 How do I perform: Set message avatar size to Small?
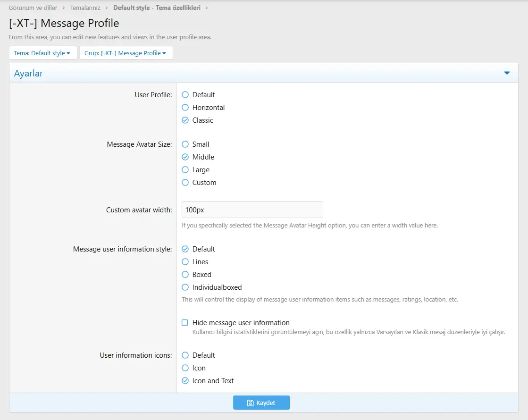(x=185, y=144)
